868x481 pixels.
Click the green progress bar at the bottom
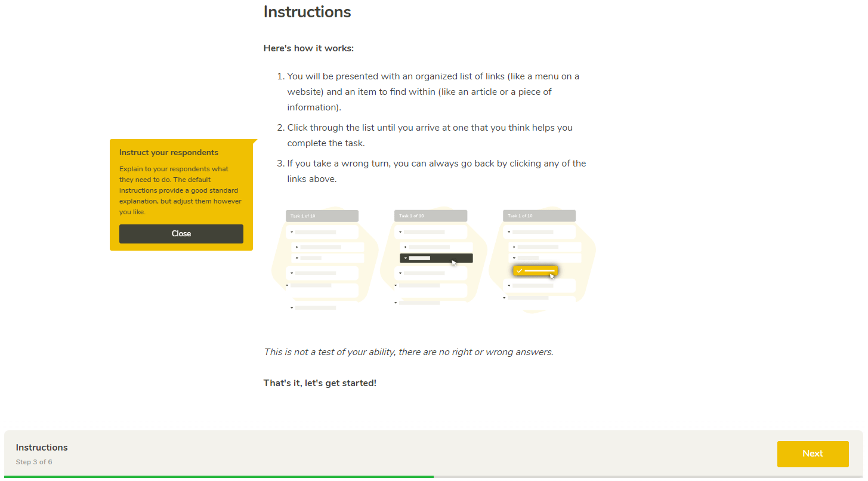219,477
